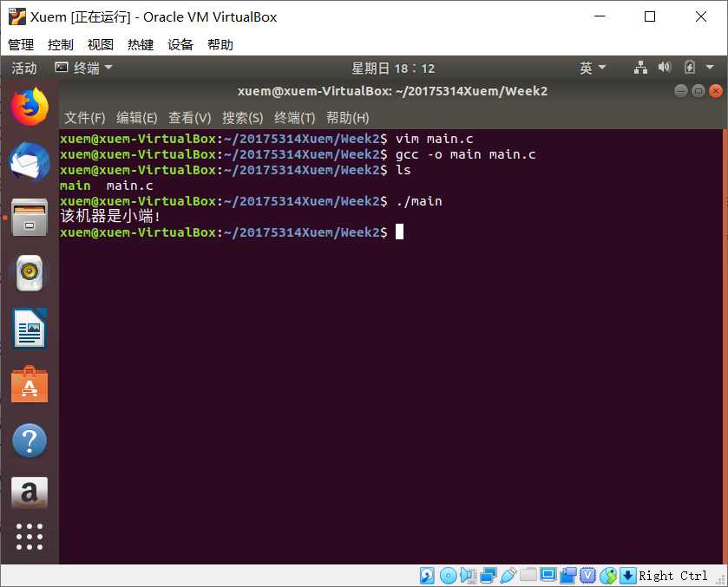728x587 pixels.
Task: Click the './main' command text
Action: pyautogui.click(x=419, y=201)
